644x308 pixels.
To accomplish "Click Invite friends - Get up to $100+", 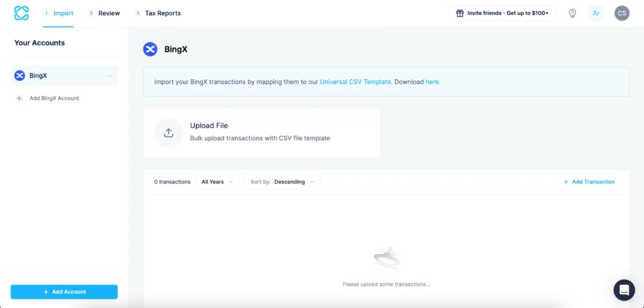I will (502, 13).
